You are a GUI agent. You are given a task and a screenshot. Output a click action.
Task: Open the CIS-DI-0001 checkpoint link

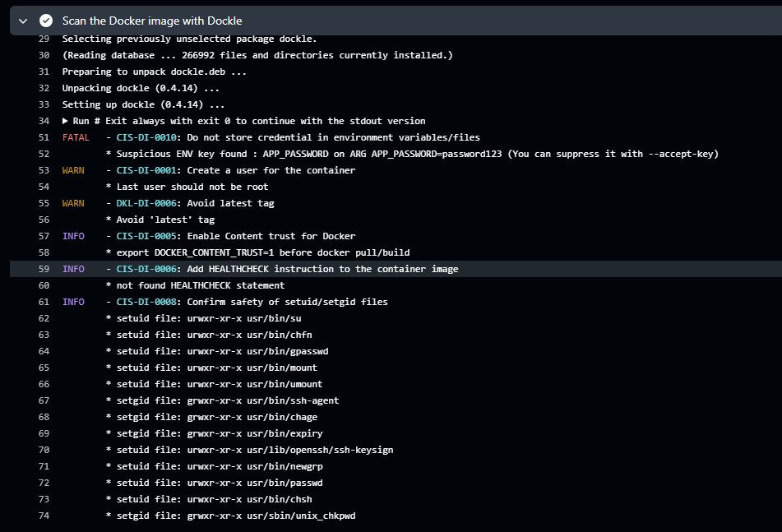146,170
